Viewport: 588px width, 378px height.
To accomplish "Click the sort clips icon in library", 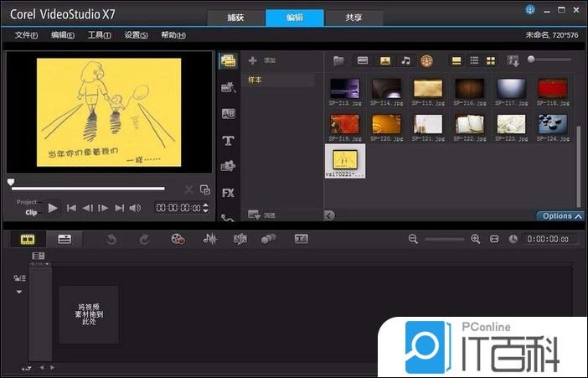I will (x=513, y=60).
